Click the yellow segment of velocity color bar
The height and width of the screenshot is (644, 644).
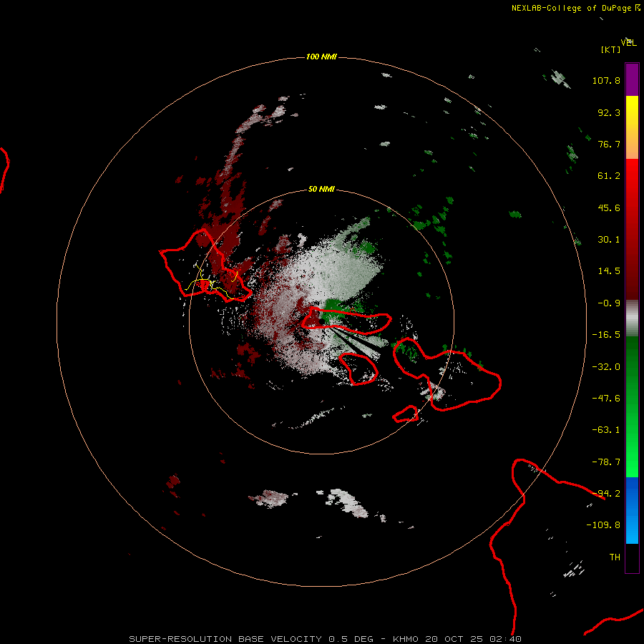pos(632,127)
